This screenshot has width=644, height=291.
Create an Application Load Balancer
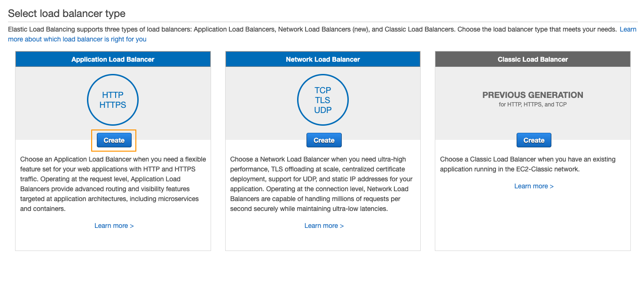click(114, 140)
